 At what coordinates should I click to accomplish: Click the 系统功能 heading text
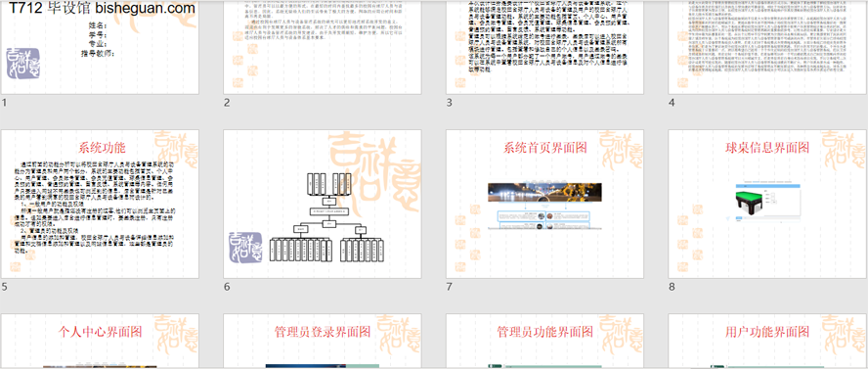(x=102, y=148)
